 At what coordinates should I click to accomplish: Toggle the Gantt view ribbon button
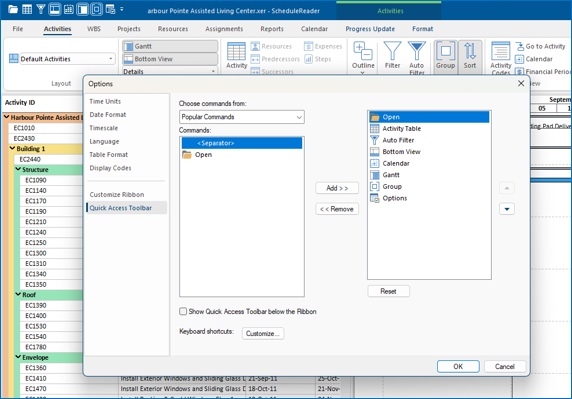[170, 46]
